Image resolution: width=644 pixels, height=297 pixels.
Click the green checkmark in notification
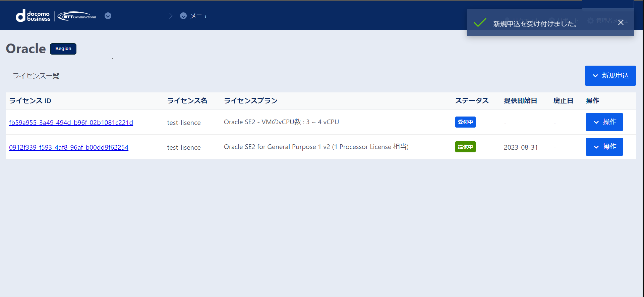pyautogui.click(x=480, y=22)
